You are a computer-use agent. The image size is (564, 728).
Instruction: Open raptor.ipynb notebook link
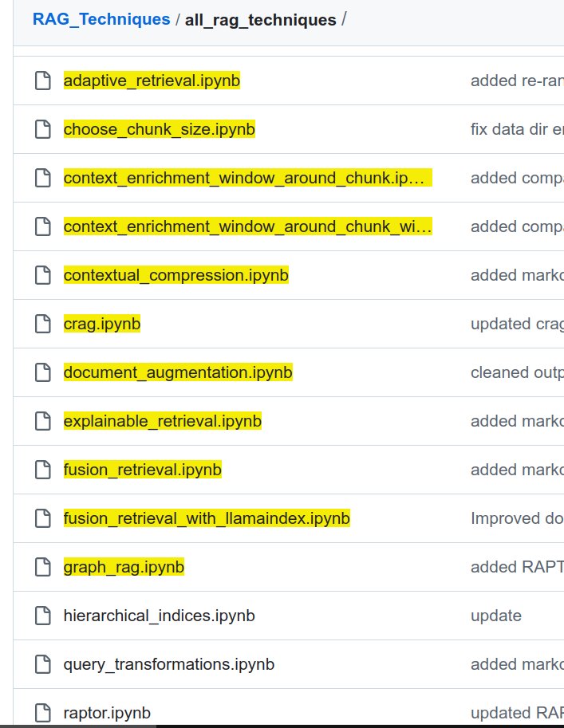[x=107, y=712]
